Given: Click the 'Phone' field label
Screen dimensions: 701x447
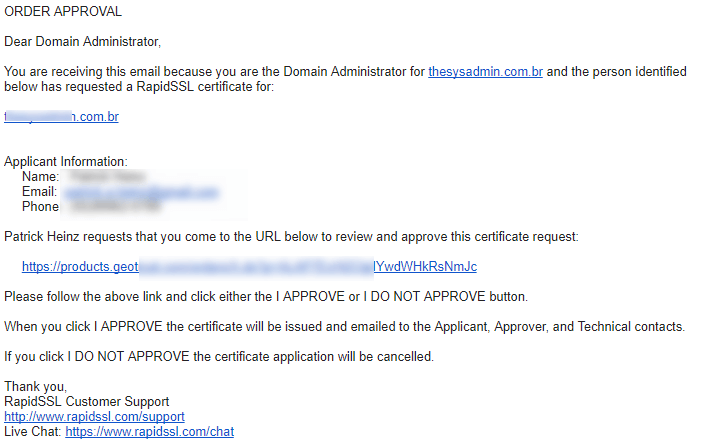Looking at the screenshot, I should [x=40, y=207].
